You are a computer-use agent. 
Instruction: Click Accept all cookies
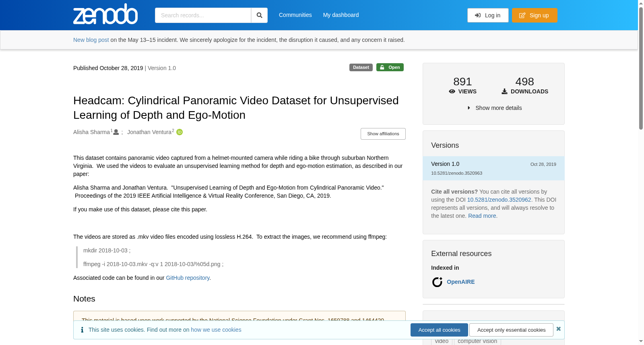coord(439,330)
